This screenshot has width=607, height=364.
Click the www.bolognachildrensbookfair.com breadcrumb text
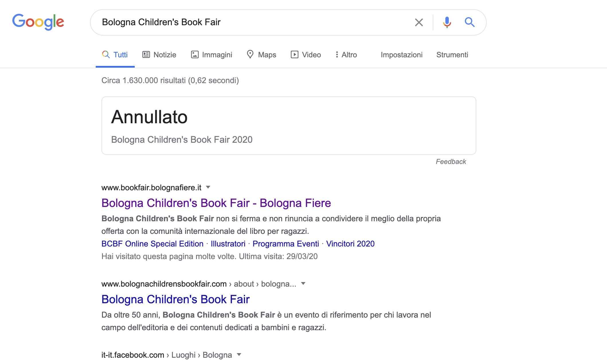tap(199, 284)
